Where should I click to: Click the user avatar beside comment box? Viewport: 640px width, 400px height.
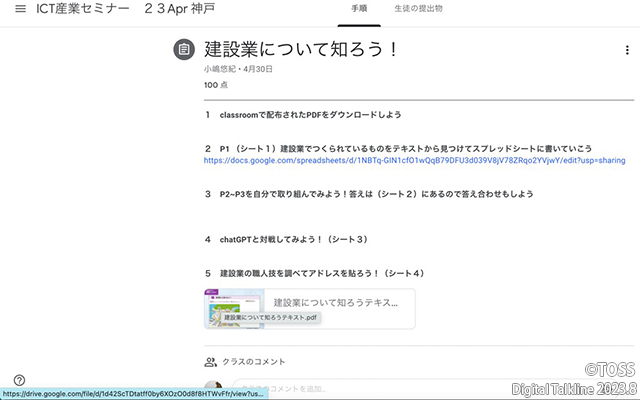(x=212, y=389)
